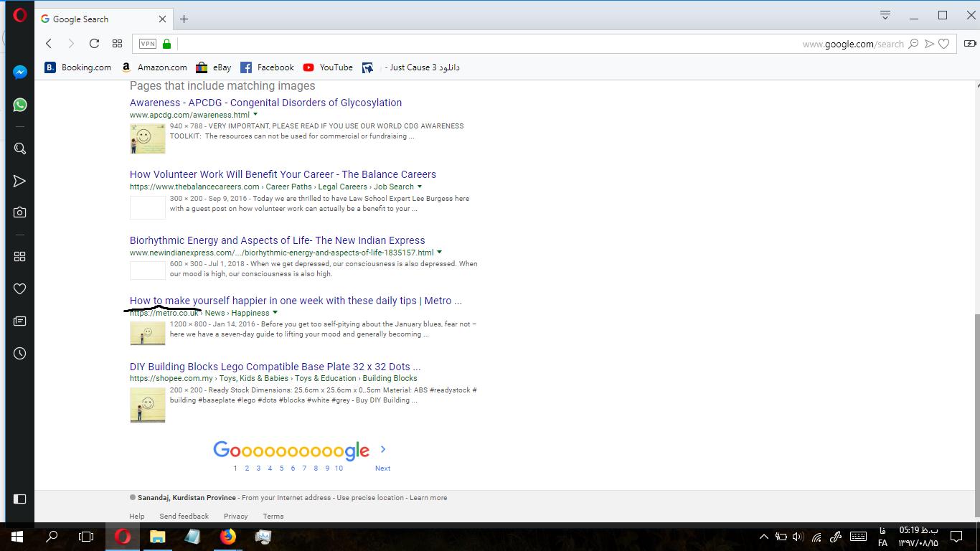Viewport: 980px width, 551px height.
Task: Open Task View on the taskbar
Action: point(86,536)
